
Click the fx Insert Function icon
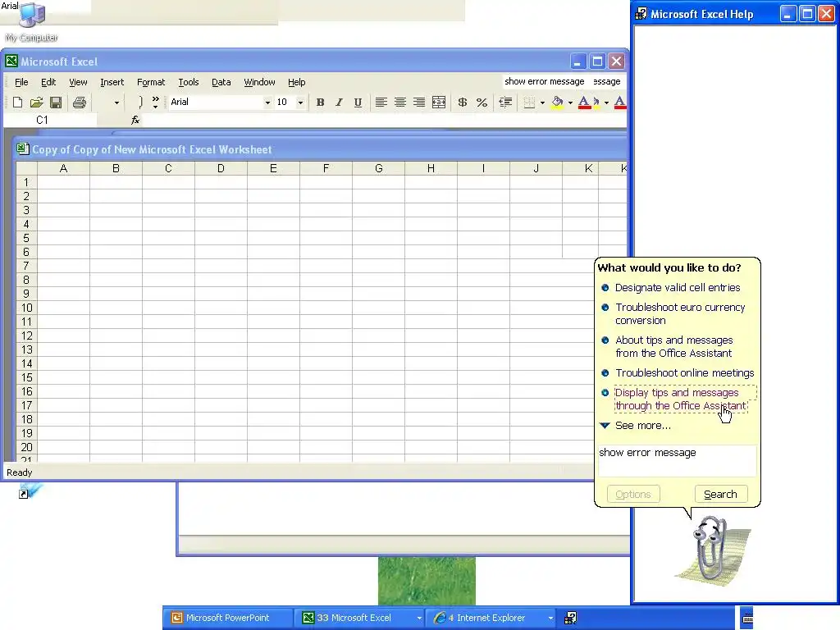click(135, 120)
